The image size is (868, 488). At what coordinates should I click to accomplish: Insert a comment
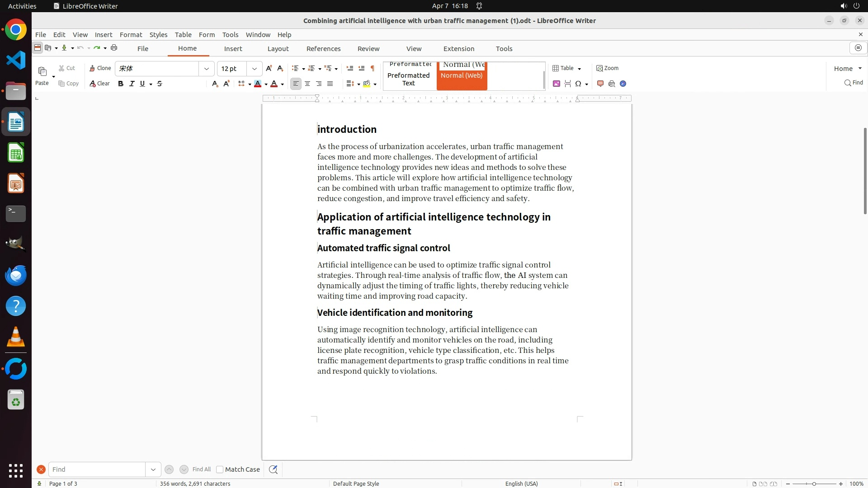(600, 84)
